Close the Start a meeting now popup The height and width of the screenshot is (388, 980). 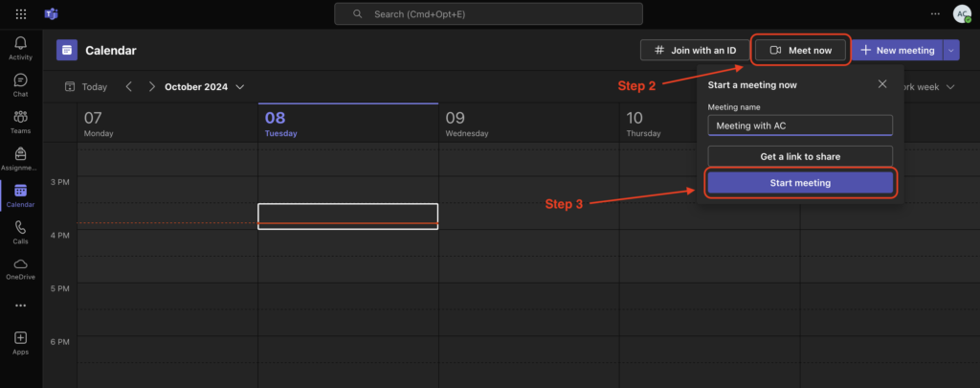tap(882, 84)
